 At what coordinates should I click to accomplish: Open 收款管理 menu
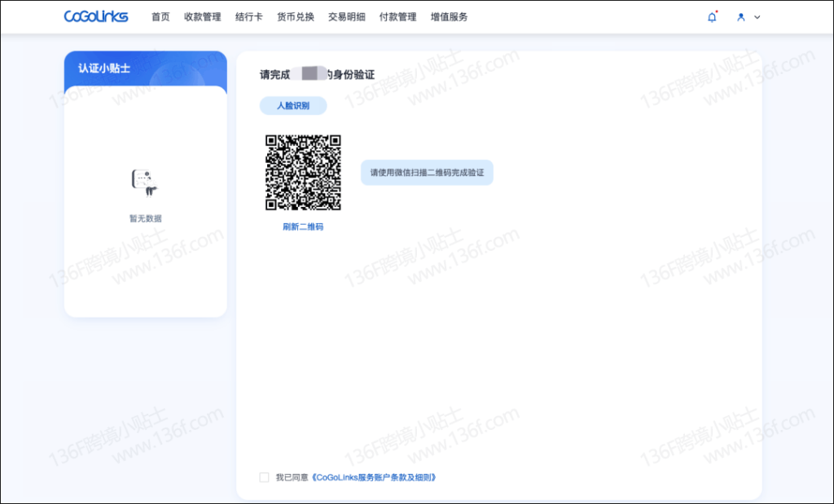(x=203, y=17)
